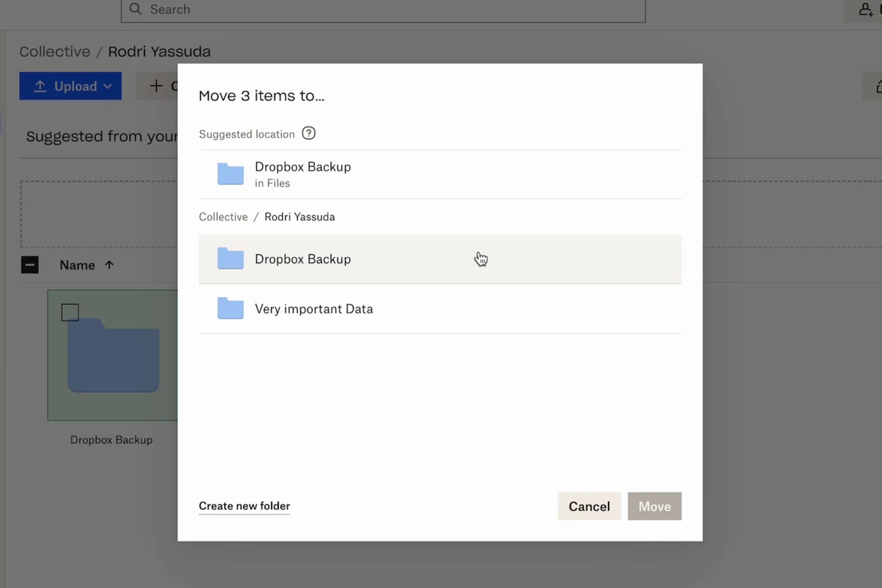Image resolution: width=882 pixels, height=588 pixels.
Task: Click the Very important Data folder icon
Action: (230, 309)
